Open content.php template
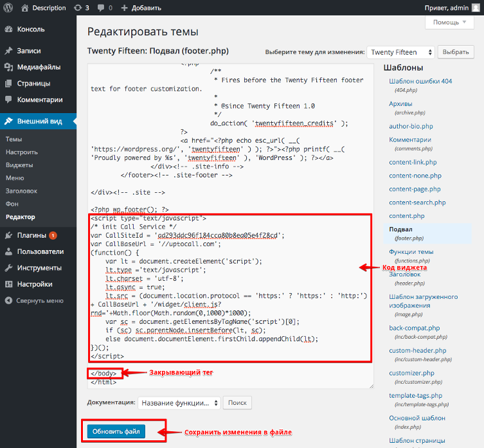This screenshot has height=448, width=484. point(406,216)
